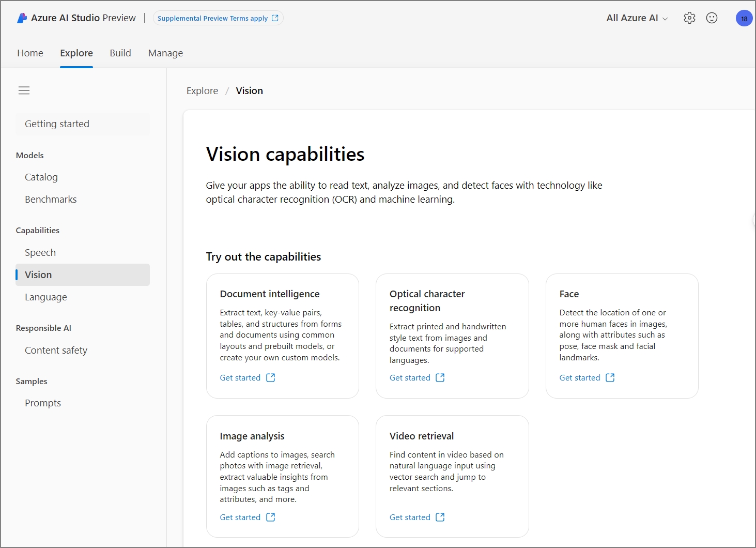
Task: Select Vision in the sidebar
Action: (x=83, y=275)
